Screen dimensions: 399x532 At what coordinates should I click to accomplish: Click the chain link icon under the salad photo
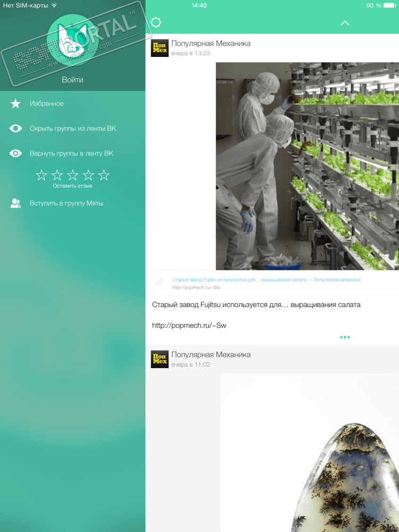pyautogui.click(x=160, y=282)
